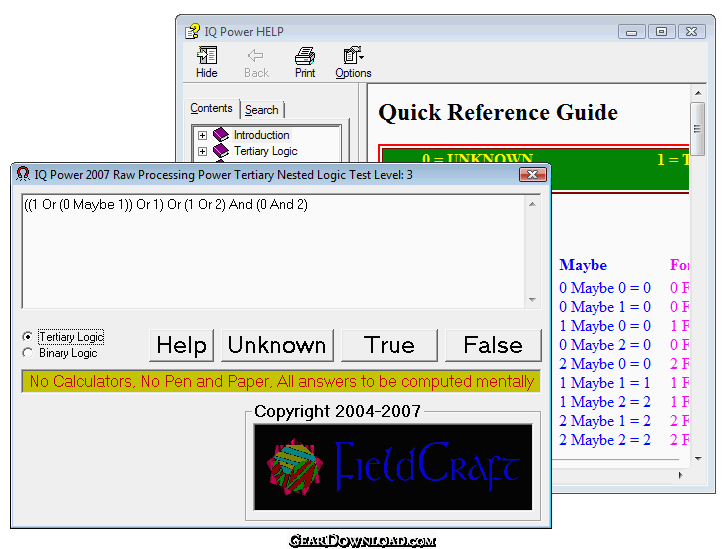The image size is (725, 549).
Task: Click the question box scroll up arrow
Action: tap(532, 204)
